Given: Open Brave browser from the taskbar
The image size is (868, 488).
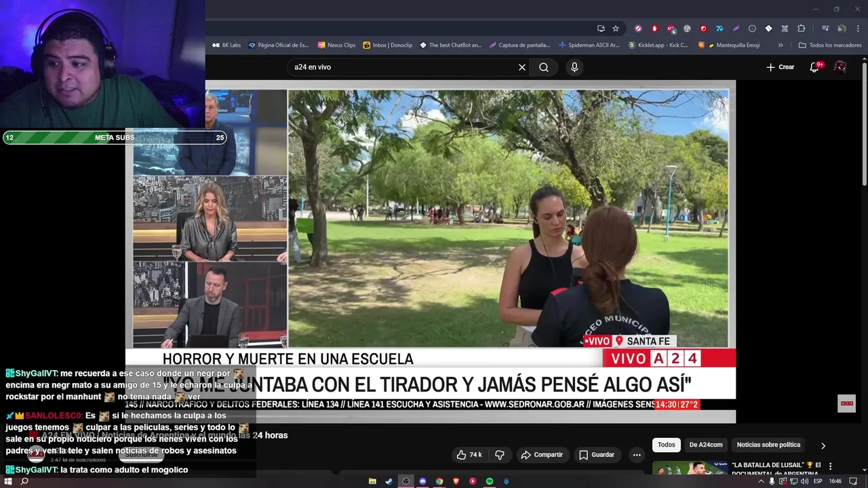Looking at the screenshot, I should coord(456,481).
